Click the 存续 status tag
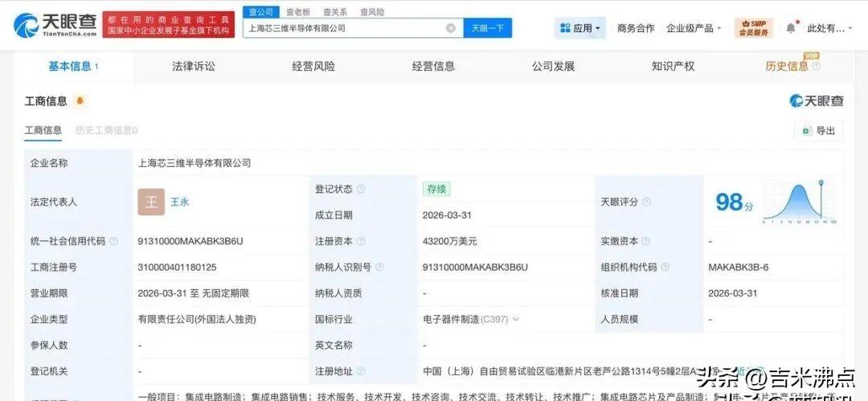 coord(436,190)
